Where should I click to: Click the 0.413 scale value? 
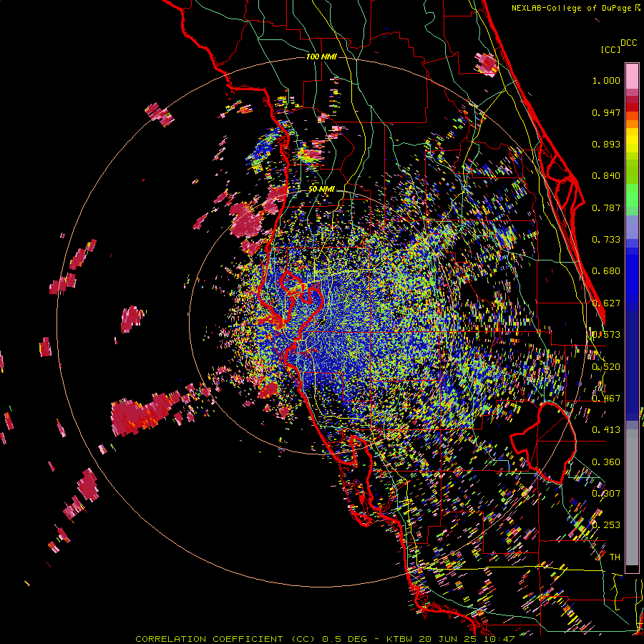tap(606, 430)
